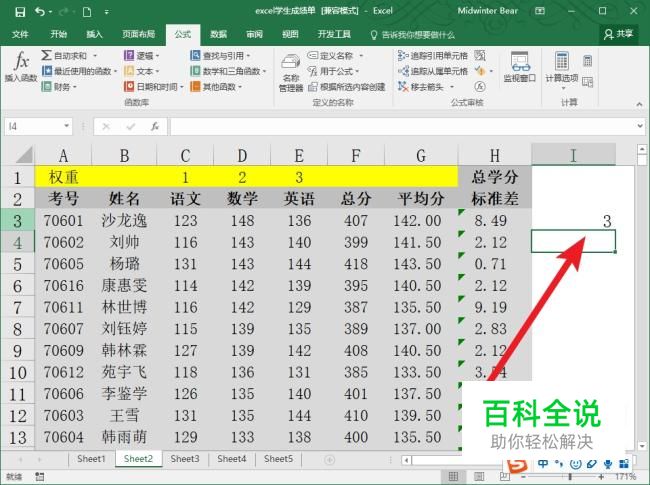Open the Name Manager icon
Viewport: 650px width, 485px height.
coord(291,62)
